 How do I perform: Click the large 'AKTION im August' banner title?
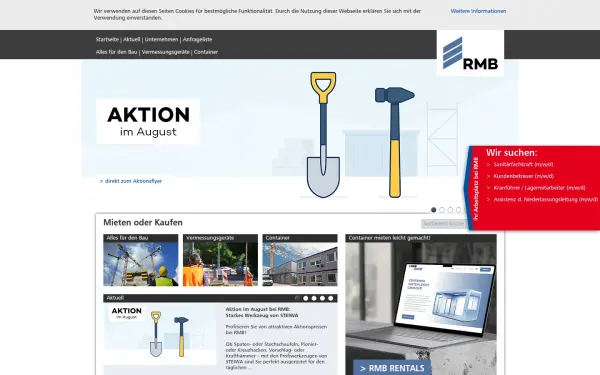[148, 121]
